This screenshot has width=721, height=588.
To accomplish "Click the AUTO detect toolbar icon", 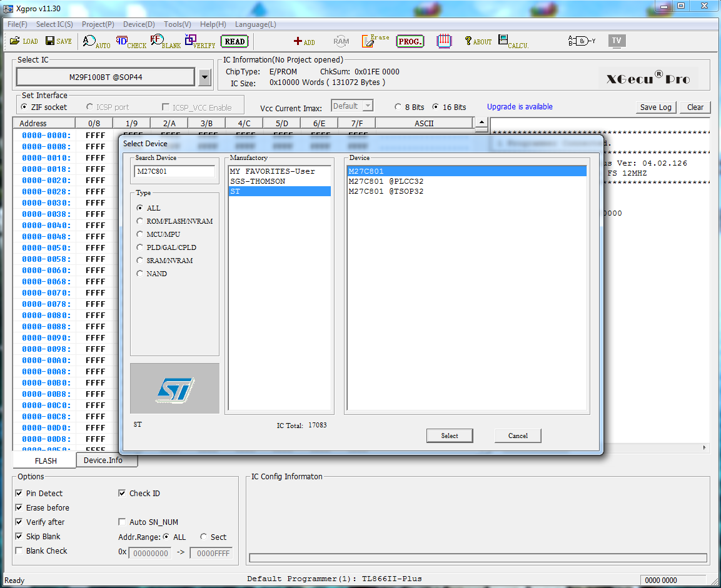I will click(96, 42).
